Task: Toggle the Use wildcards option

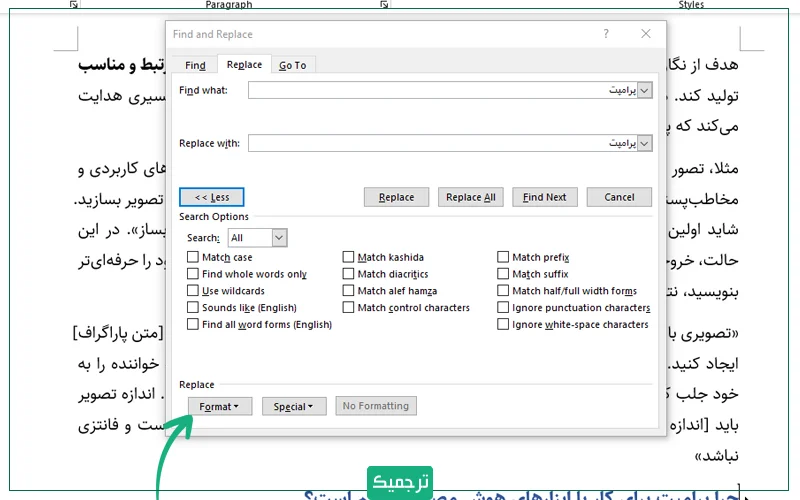Action: coord(192,291)
